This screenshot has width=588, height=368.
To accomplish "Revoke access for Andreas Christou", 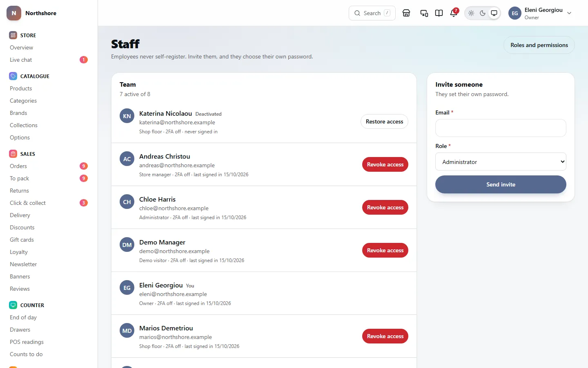I will [385, 164].
